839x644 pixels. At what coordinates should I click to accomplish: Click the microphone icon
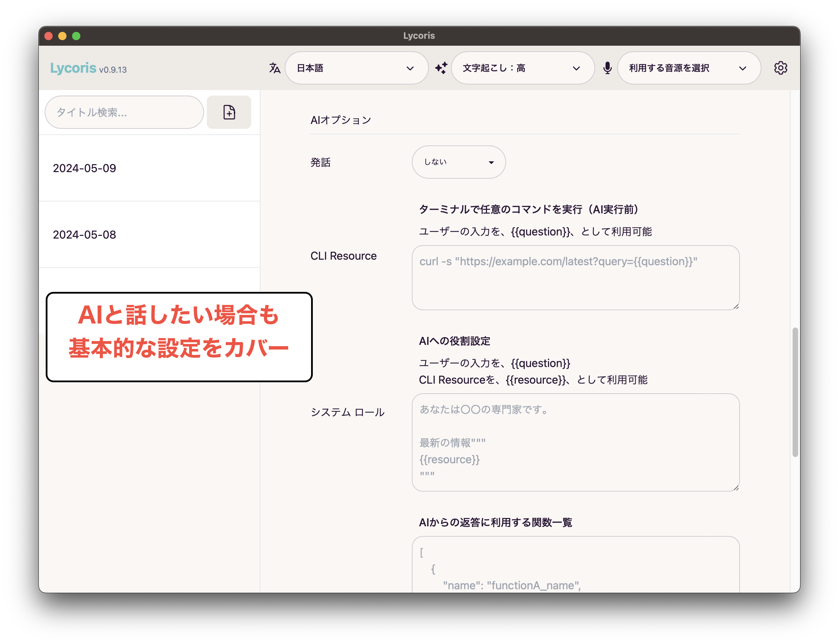pyautogui.click(x=607, y=68)
